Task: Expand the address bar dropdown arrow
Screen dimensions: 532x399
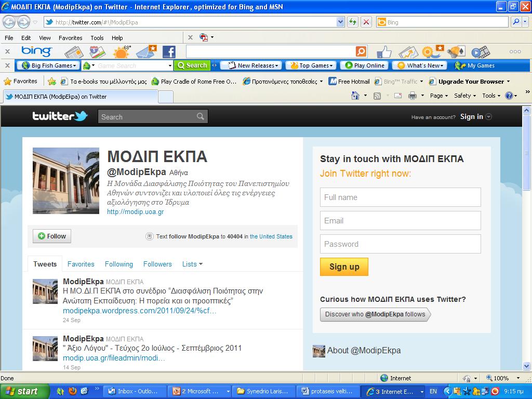Action: pos(341,22)
